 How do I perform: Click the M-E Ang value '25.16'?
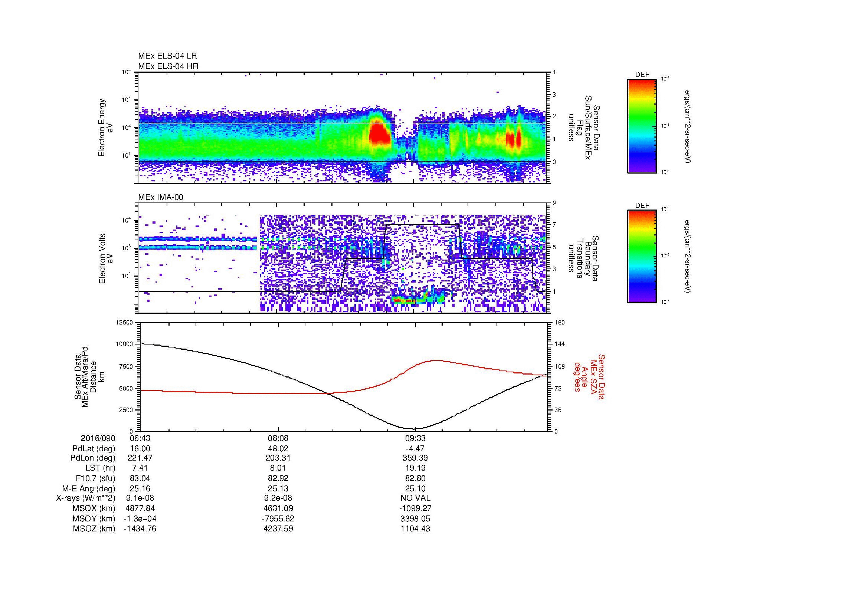(x=140, y=488)
